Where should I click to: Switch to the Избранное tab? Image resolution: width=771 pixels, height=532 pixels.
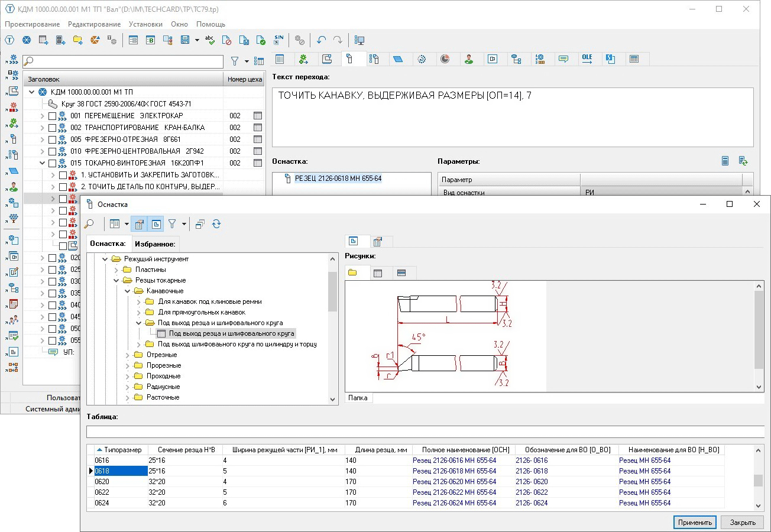[154, 244]
